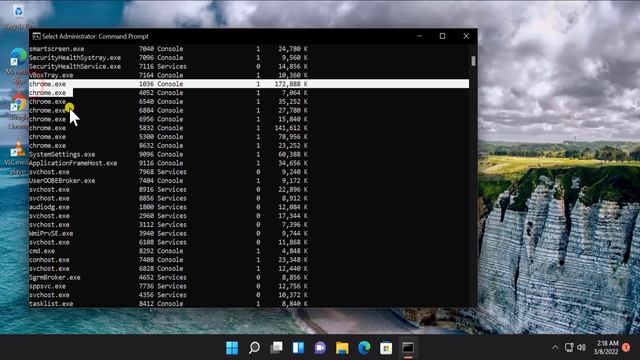Click svchost.exe row with PID 8916

coord(168,190)
